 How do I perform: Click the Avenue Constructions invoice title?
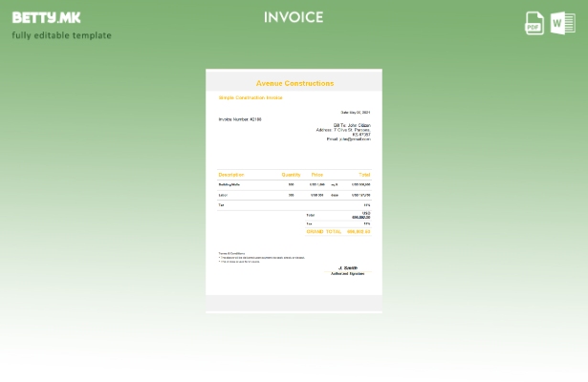[294, 83]
